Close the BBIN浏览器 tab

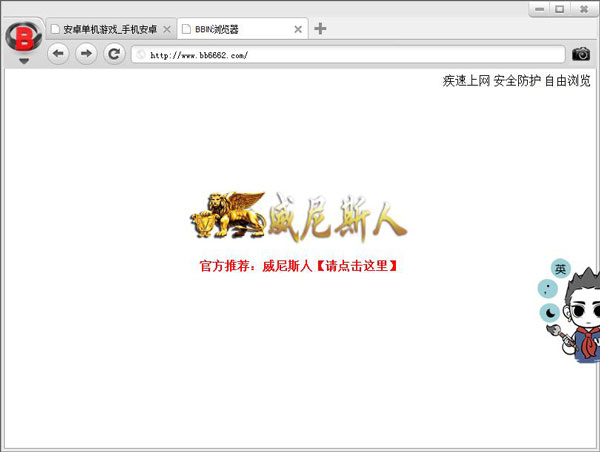pos(298,29)
